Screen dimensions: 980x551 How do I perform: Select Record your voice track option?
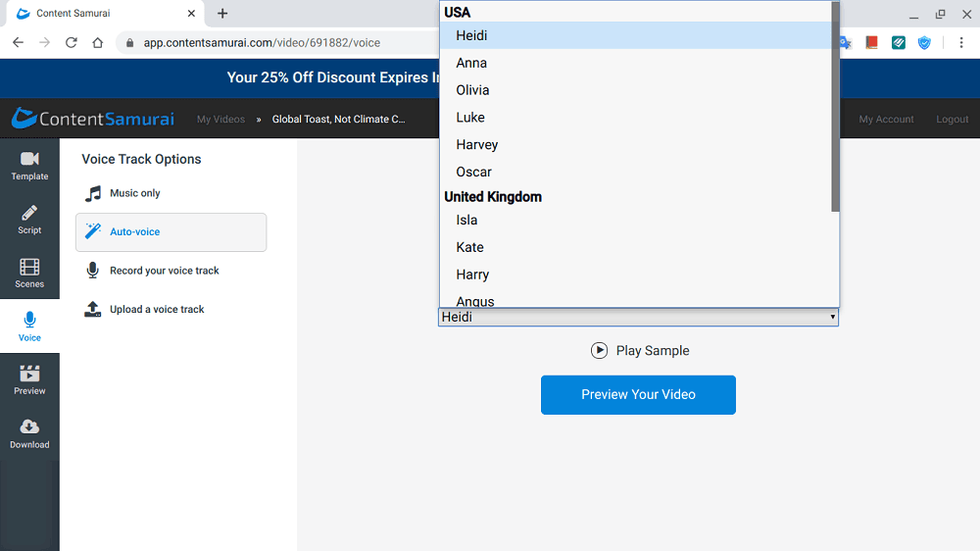pos(165,271)
